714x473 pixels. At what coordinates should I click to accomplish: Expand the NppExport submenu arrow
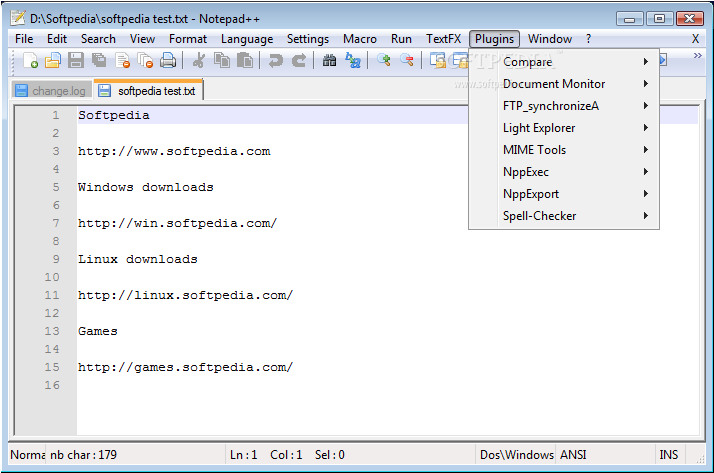click(646, 193)
